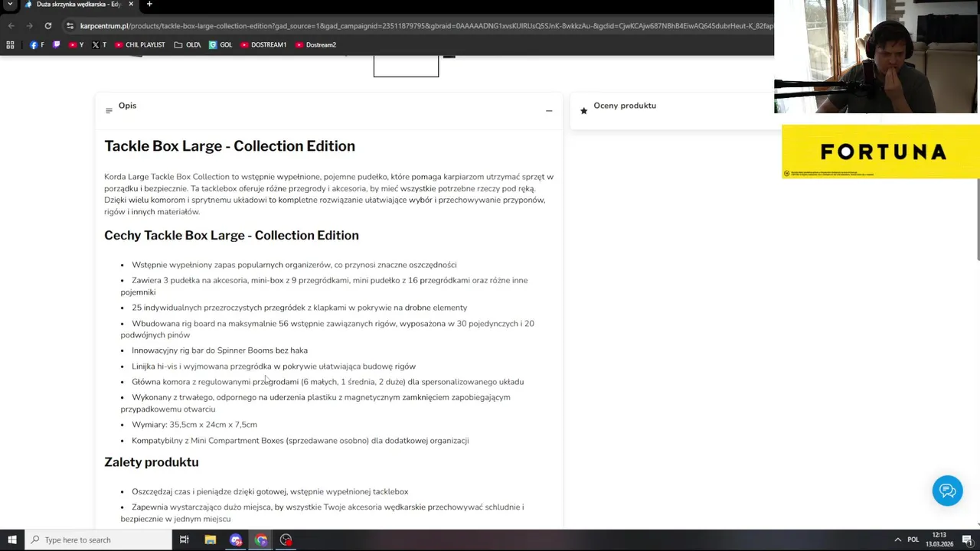
Task: Click the 'Oszczędzaj czas i pieniądze' bullet
Action: pyautogui.click(x=269, y=492)
